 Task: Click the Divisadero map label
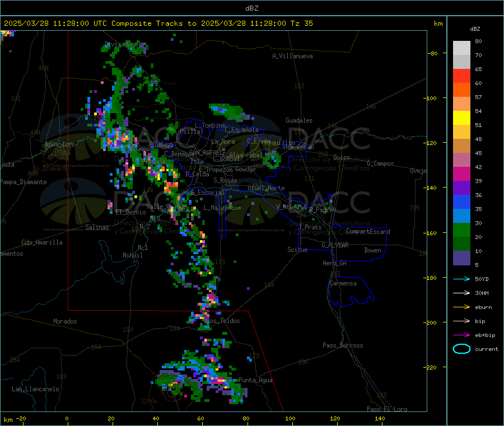click(x=122, y=44)
